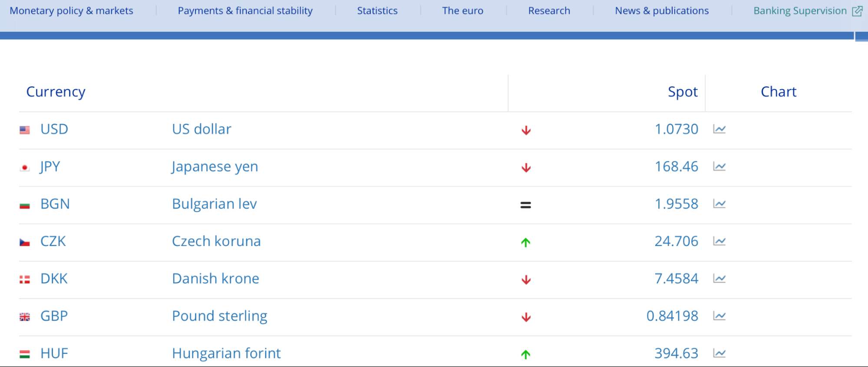Open the USD chart icon
Screen dimensions: 868x367
click(x=719, y=129)
